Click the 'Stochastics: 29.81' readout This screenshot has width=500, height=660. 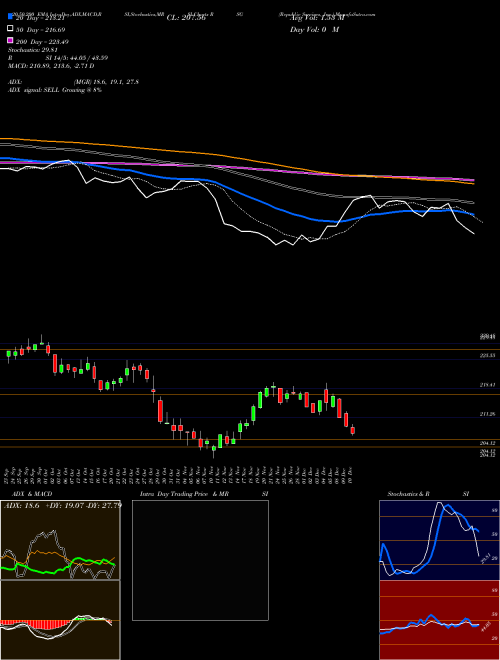pos(32,50)
